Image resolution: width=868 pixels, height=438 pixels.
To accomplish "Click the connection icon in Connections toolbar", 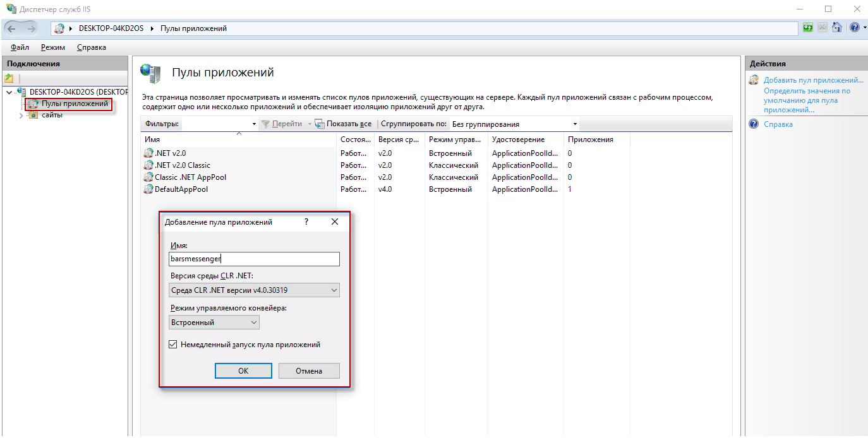I will coord(9,79).
